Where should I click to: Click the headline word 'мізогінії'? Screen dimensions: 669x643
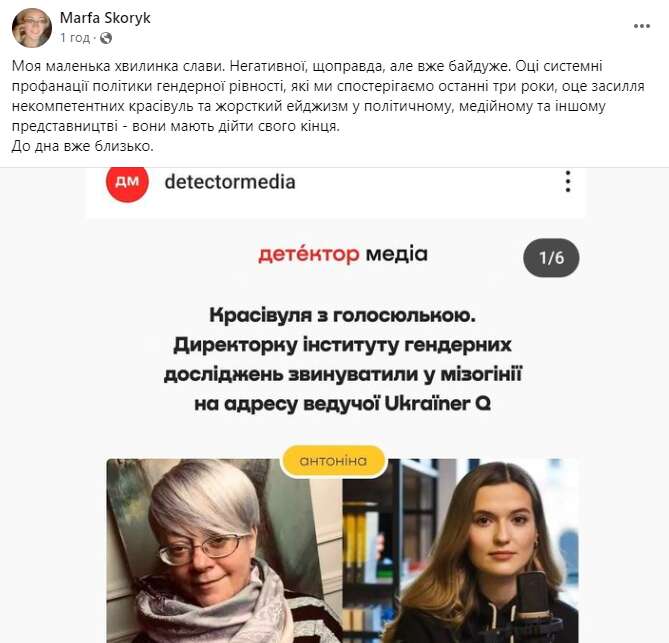pos(481,374)
